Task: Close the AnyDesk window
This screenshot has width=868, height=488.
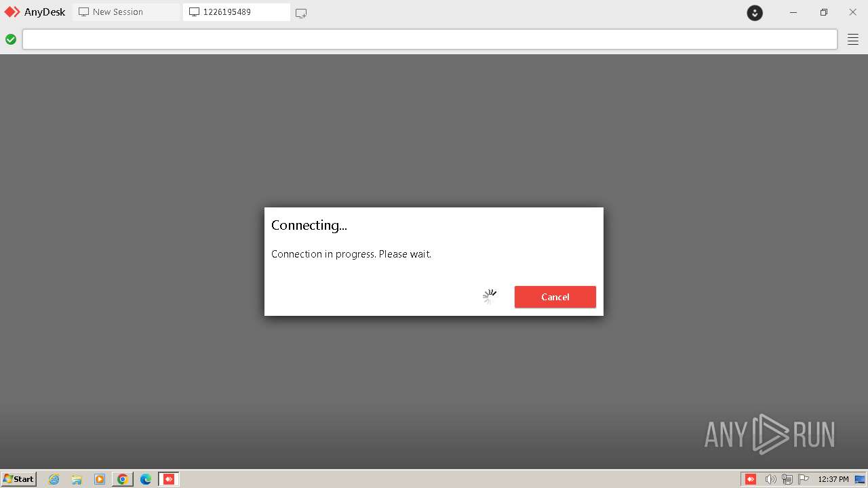Action: (x=853, y=12)
